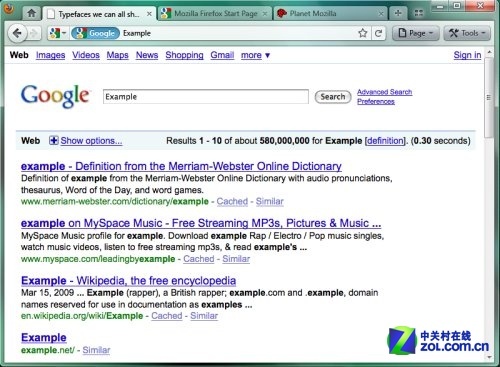Go back with the back arrow
This screenshot has width=500, height=367.
pyautogui.click(x=17, y=33)
